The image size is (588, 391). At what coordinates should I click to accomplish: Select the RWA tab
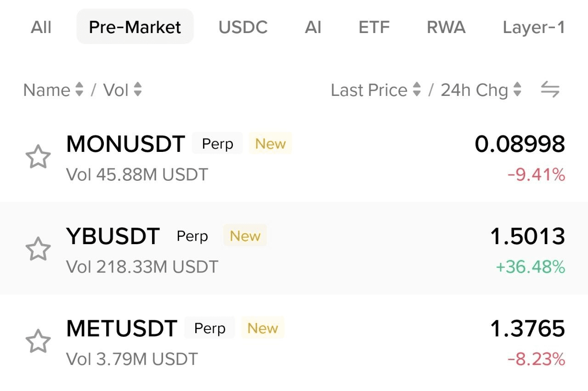pyautogui.click(x=446, y=27)
